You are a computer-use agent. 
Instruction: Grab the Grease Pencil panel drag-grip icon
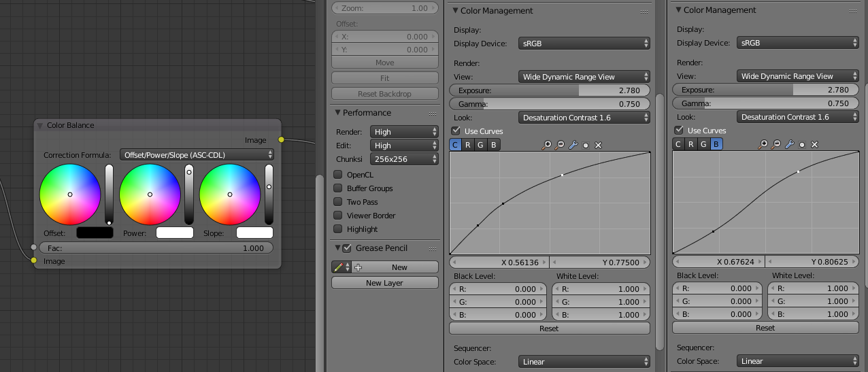pos(433,248)
